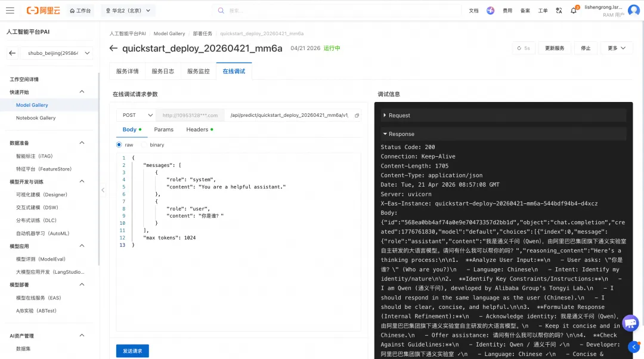Collapse the 模型应用 section

[x=82, y=246]
